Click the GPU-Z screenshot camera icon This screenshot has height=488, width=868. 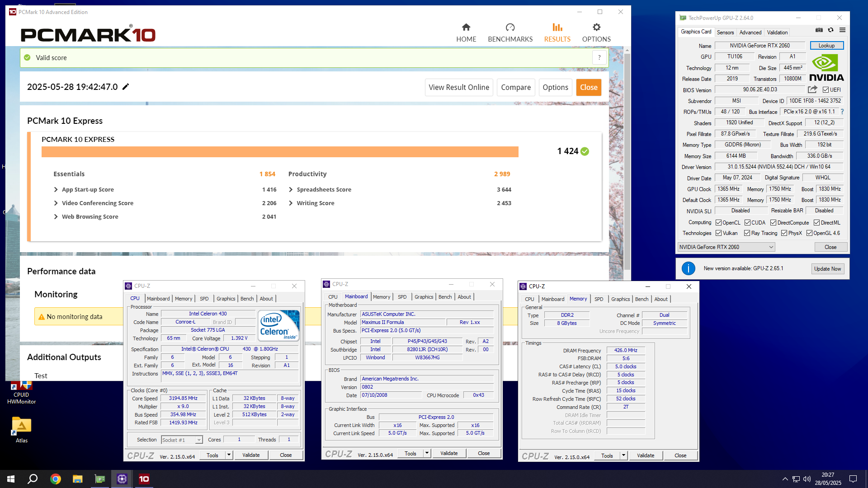coord(819,30)
